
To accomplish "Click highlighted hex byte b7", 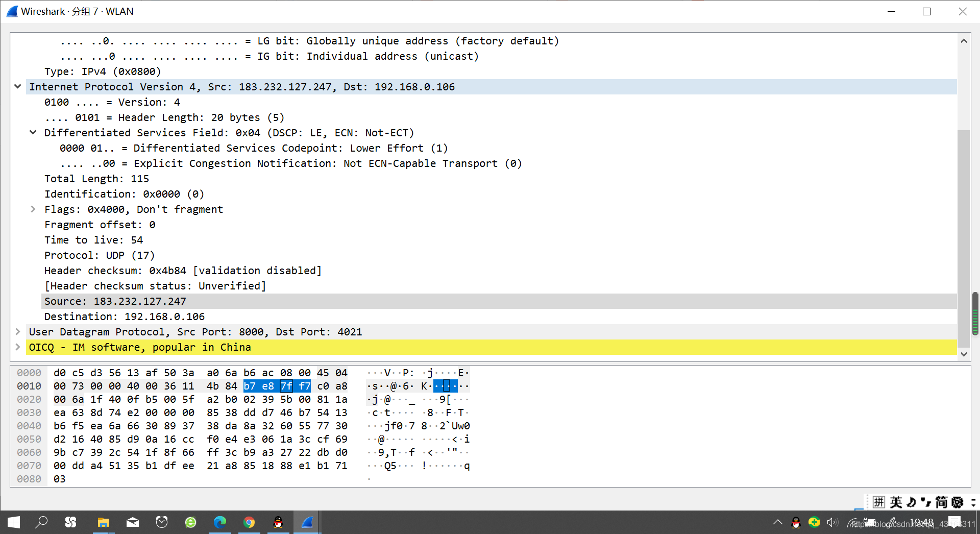I will [x=250, y=386].
